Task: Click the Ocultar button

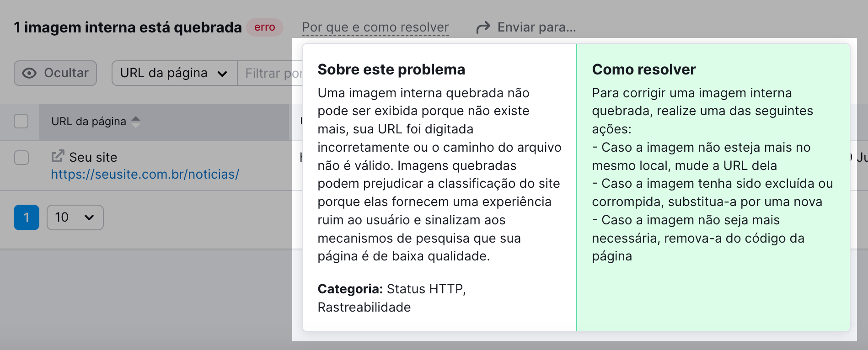Action: coord(55,73)
